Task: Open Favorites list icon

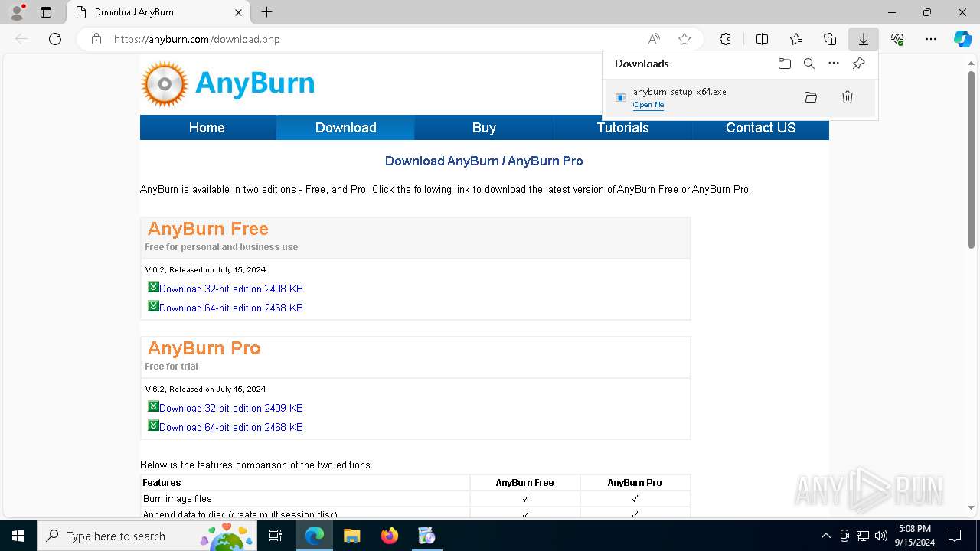Action: (796, 39)
